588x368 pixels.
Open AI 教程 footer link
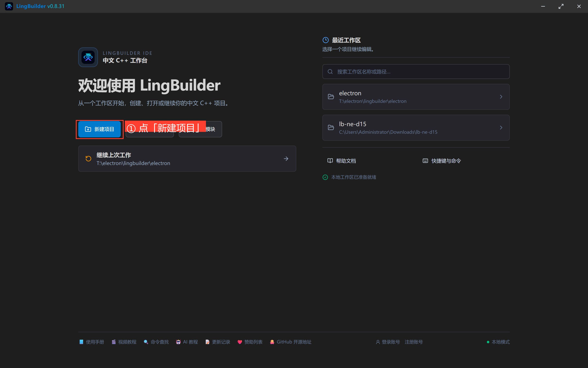187,342
